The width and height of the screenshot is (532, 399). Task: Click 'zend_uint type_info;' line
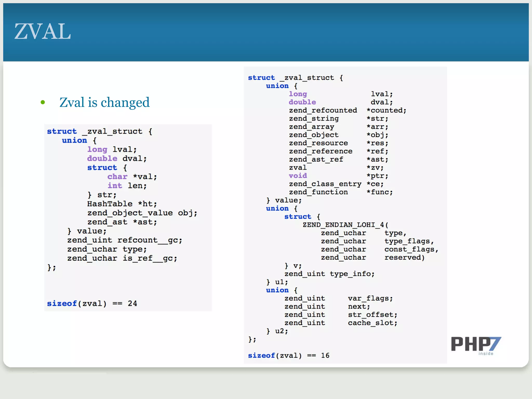[329, 274]
